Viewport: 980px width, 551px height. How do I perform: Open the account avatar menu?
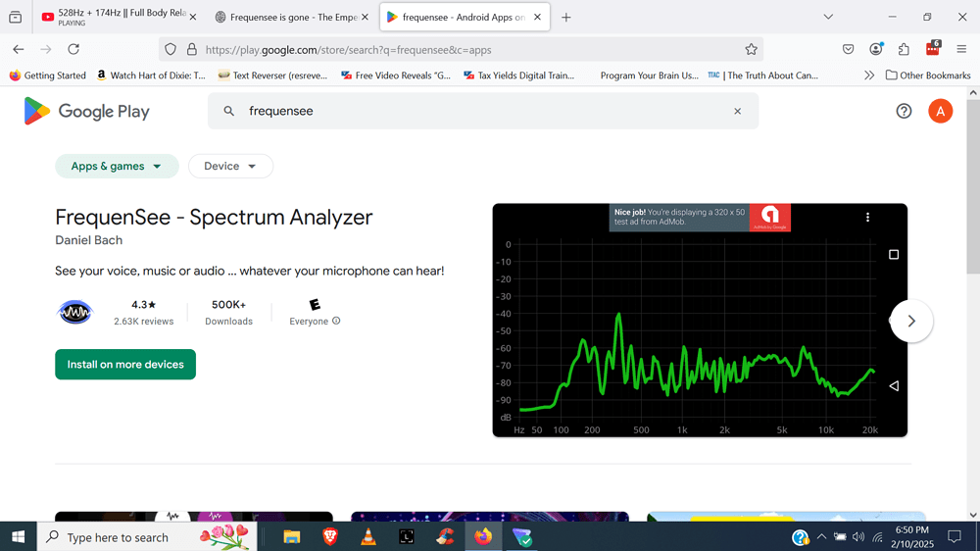click(940, 111)
